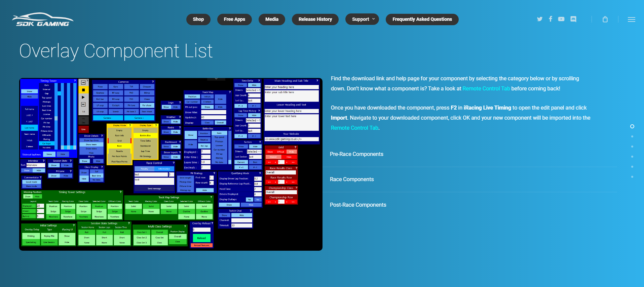Click green Reload button in Overlay Reload

click(201, 238)
